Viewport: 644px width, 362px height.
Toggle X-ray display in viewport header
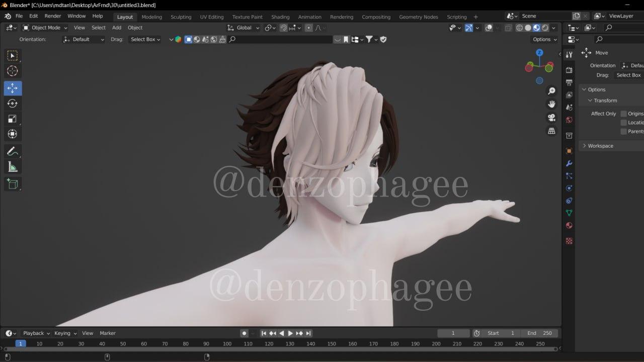point(508,28)
